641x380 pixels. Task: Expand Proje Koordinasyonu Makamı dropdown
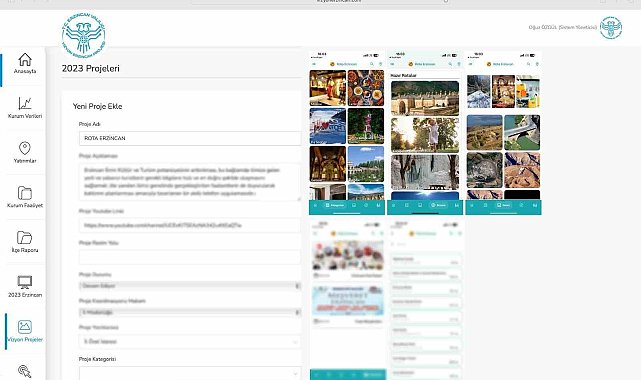pos(190,313)
